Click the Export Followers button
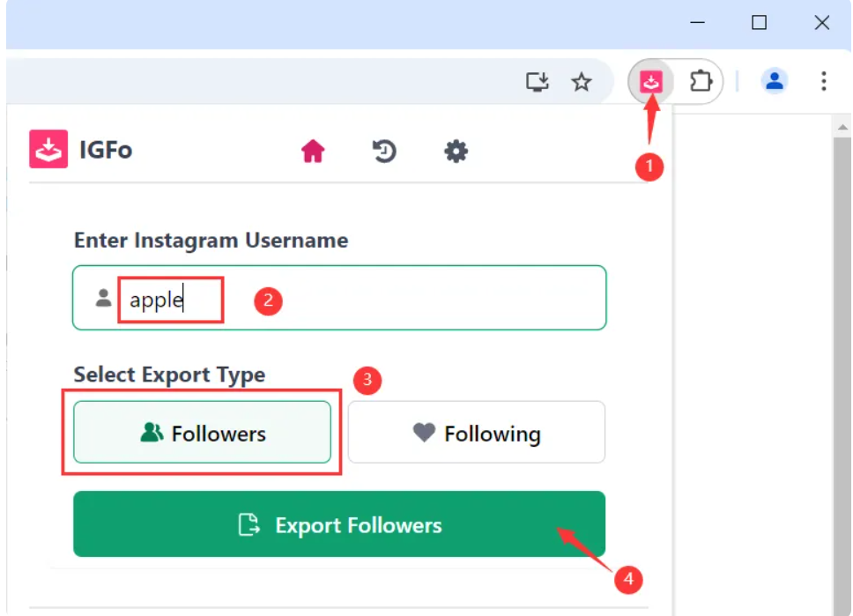The image size is (853, 616). [x=339, y=524]
